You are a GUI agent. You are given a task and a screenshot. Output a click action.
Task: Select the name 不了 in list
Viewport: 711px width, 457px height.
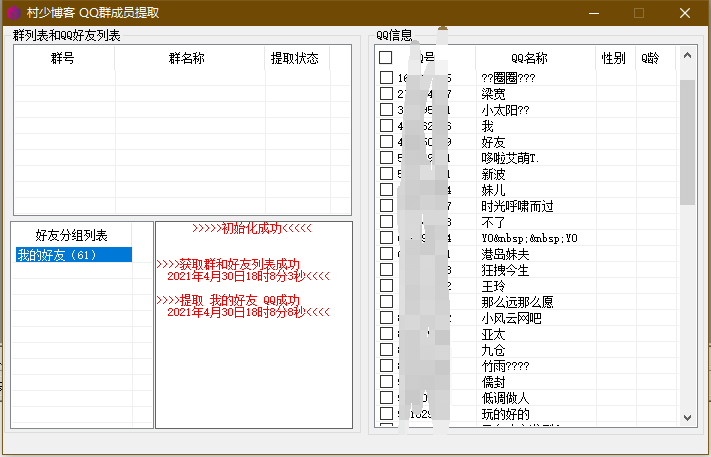coord(493,222)
